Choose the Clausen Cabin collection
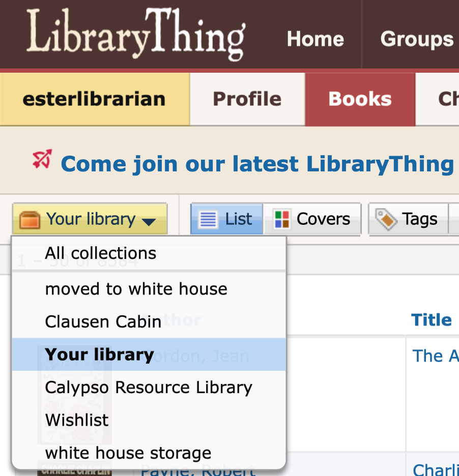The height and width of the screenshot is (476, 459). coord(103,321)
